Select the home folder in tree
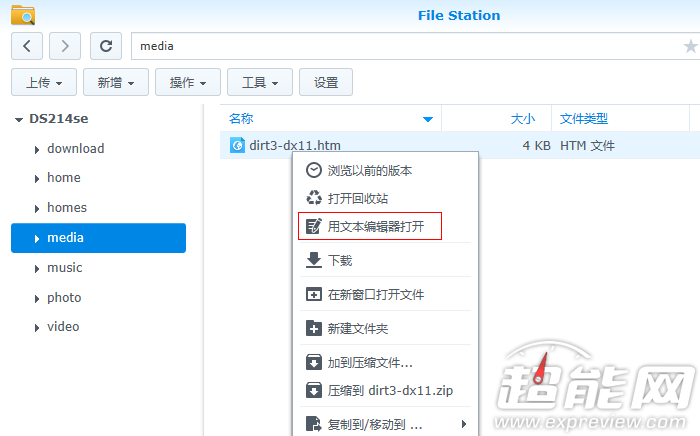This screenshot has width=700, height=436. click(64, 178)
